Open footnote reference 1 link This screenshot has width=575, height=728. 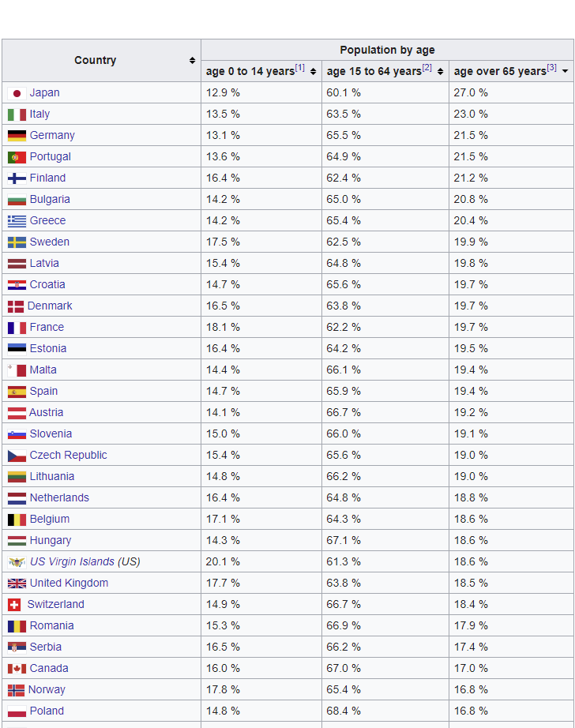[x=300, y=68]
